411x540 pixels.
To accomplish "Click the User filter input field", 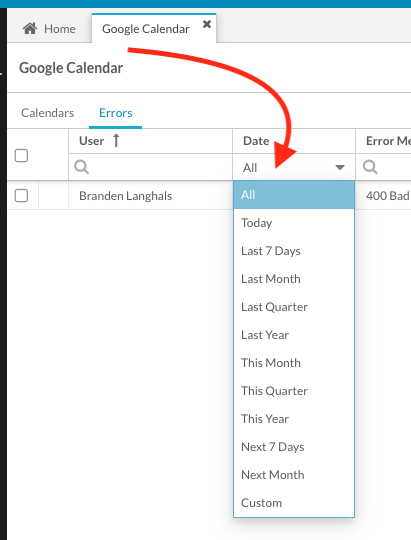I will pyautogui.click(x=151, y=167).
